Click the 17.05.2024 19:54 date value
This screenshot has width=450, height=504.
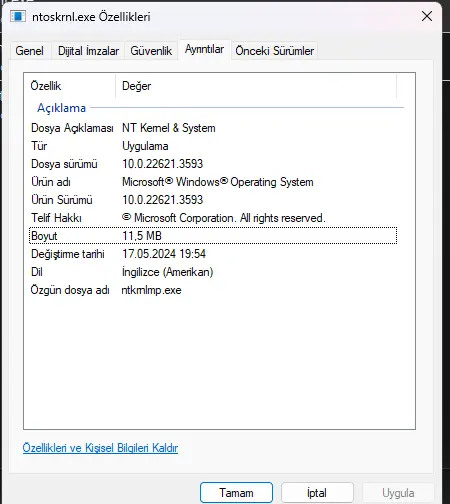point(164,254)
